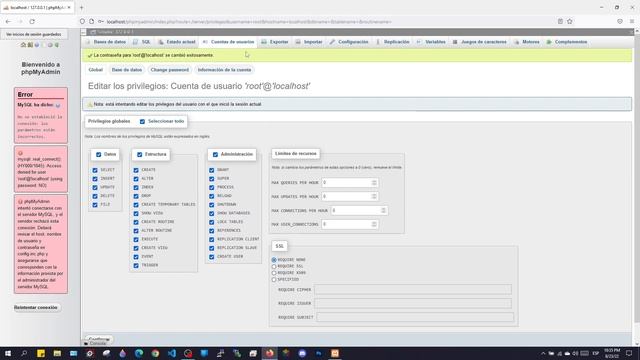Image resolution: width=640 pixels, height=360 pixels.
Task: Open the Cuentas de usuarios tab
Action: pyautogui.click(x=229, y=42)
